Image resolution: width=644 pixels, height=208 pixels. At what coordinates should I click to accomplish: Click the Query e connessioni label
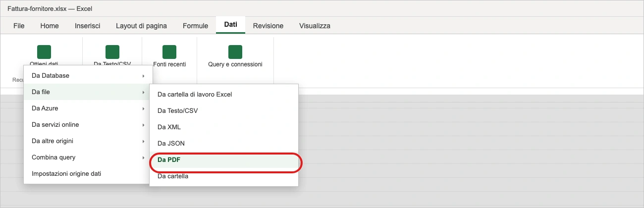click(235, 64)
